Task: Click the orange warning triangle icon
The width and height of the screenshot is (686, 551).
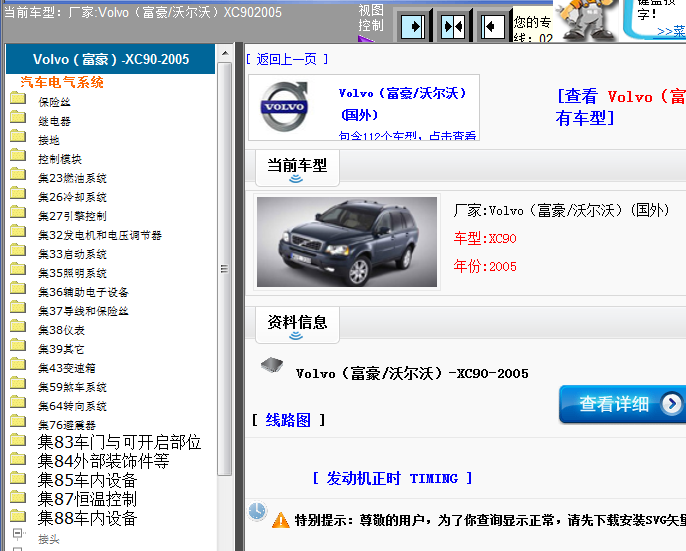Action: 280,520
